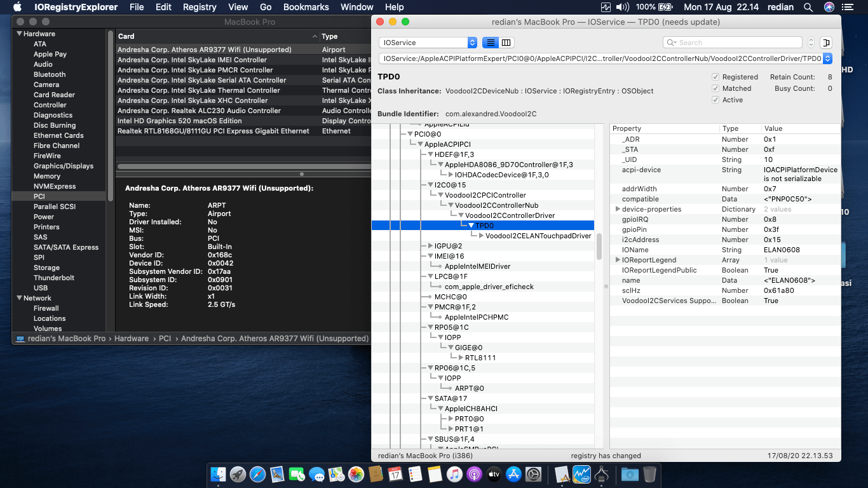Open the Apple menu
868x488 pixels.
(x=17, y=7)
